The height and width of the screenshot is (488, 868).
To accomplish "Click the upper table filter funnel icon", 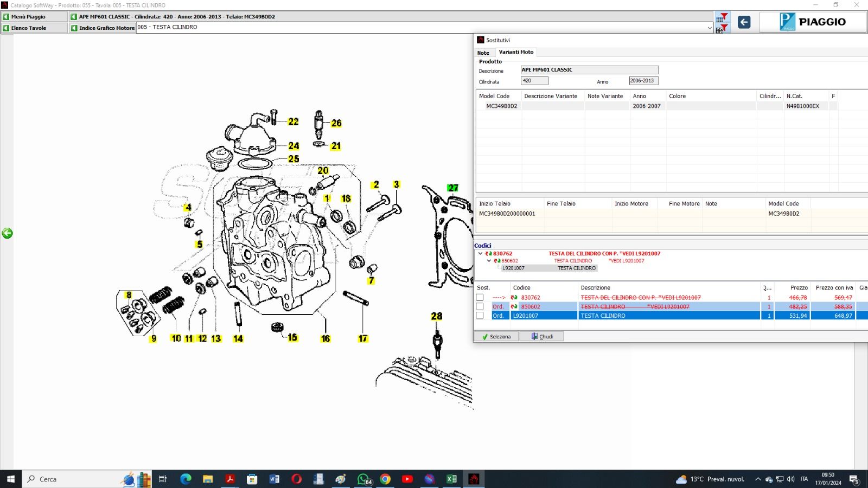I will tap(722, 17).
